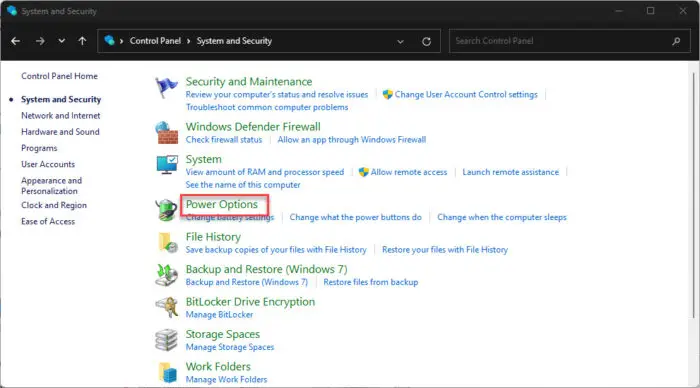Image resolution: width=700 pixels, height=388 pixels.
Task: Open Save backup copies with File History
Action: click(276, 250)
